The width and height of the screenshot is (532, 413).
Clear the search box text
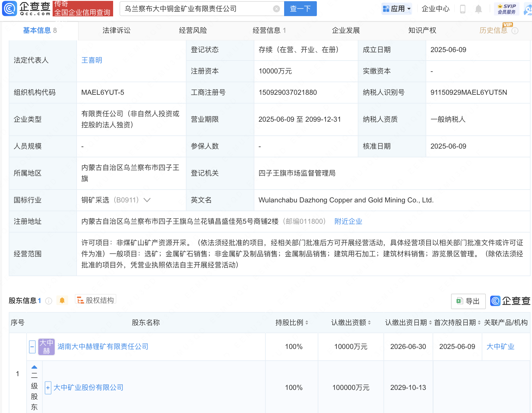point(276,9)
